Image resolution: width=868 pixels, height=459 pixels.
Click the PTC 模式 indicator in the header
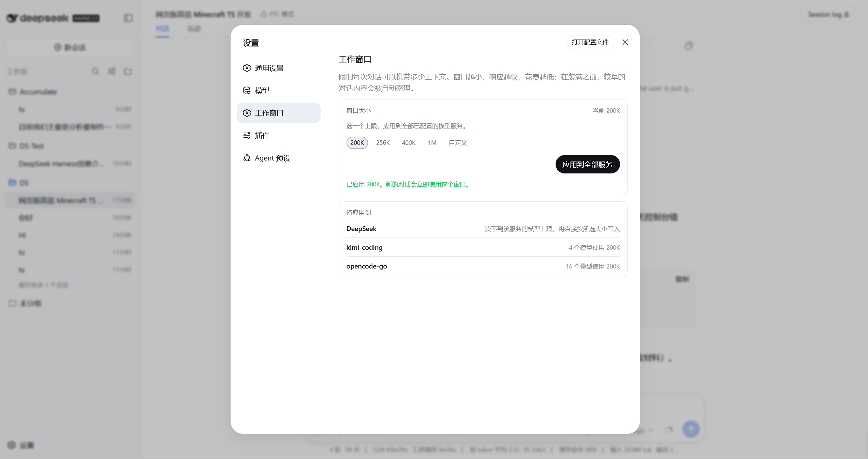click(x=277, y=14)
